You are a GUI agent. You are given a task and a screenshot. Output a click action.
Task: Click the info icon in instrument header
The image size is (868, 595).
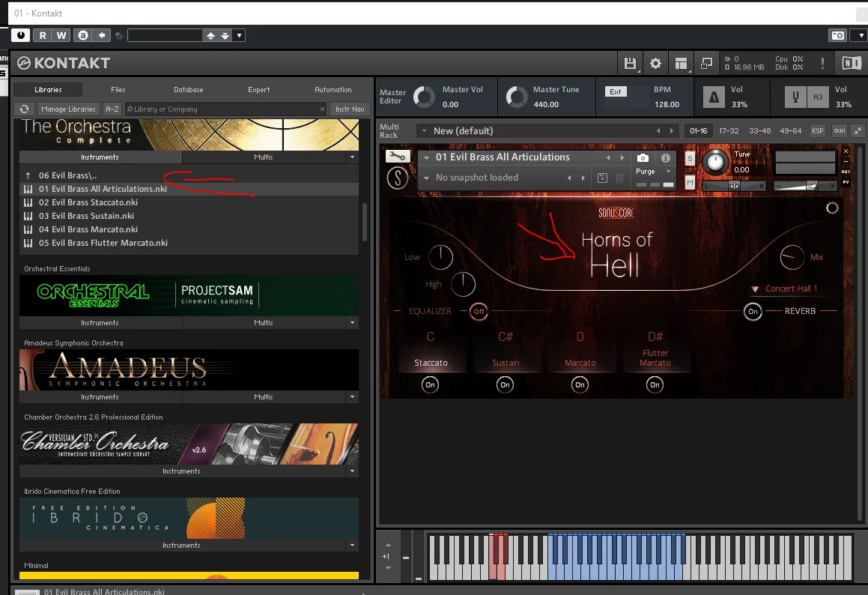[x=665, y=158]
